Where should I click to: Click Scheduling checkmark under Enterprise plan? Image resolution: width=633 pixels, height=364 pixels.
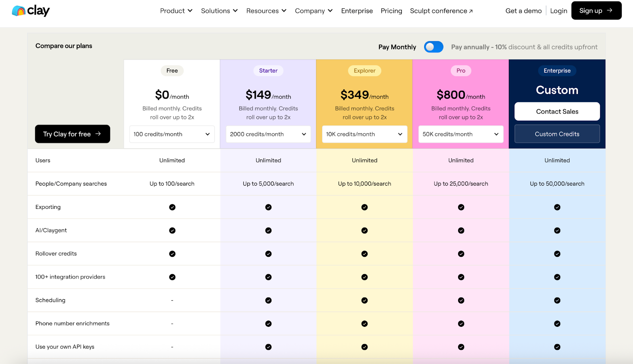(x=557, y=300)
